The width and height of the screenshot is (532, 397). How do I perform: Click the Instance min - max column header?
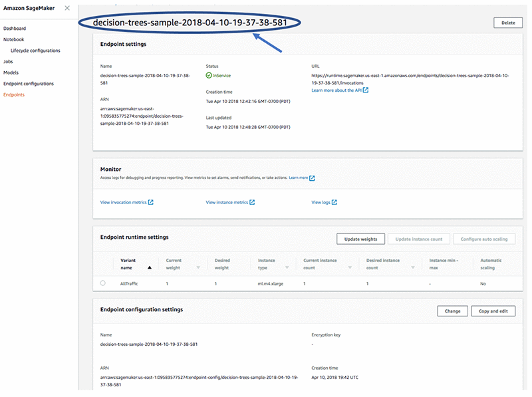(x=444, y=264)
